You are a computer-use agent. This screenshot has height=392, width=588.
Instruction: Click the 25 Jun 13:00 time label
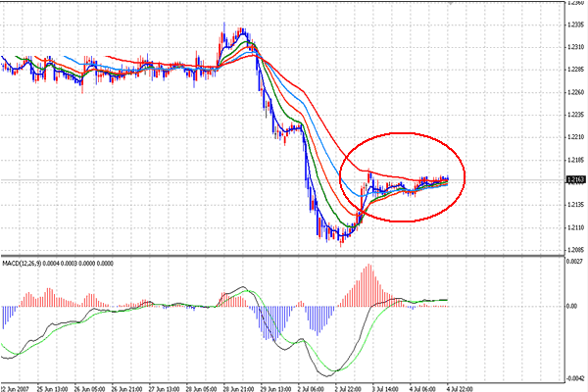[52, 389]
